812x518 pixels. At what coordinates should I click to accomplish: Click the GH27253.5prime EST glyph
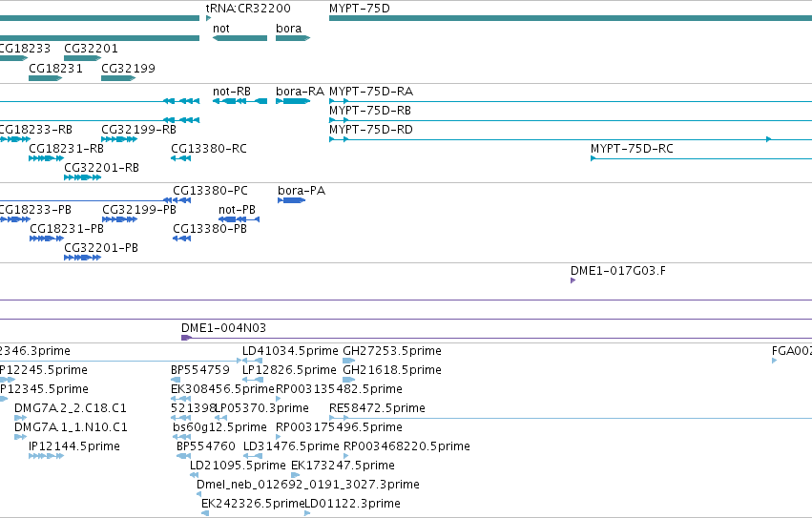point(349,361)
